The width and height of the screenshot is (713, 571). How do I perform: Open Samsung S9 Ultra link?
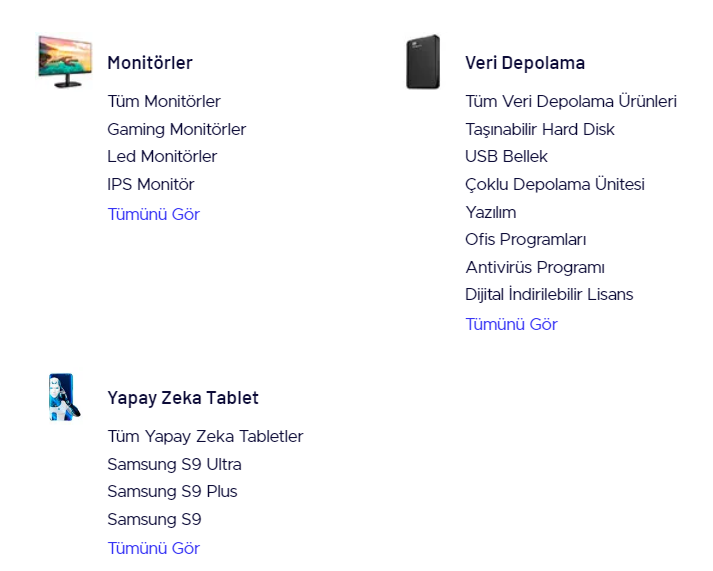(x=174, y=464)
